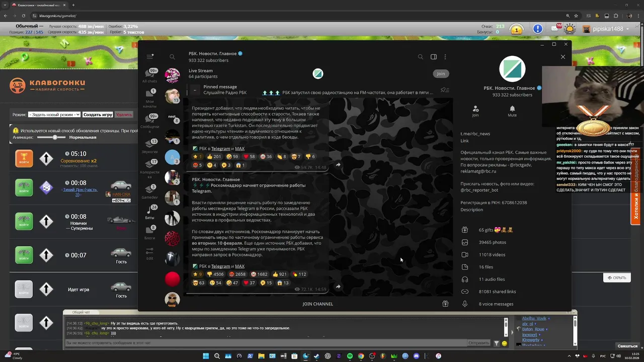
Task: Open the Telegram hamburger menu
Action: click(x=149, y=57)
